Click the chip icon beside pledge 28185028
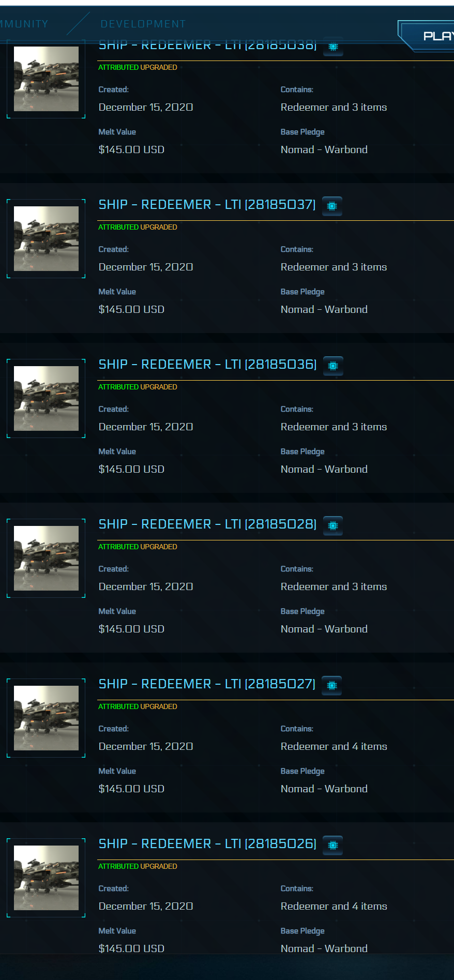This screenshot has width=454, height=980. click(x=333, y=525)
